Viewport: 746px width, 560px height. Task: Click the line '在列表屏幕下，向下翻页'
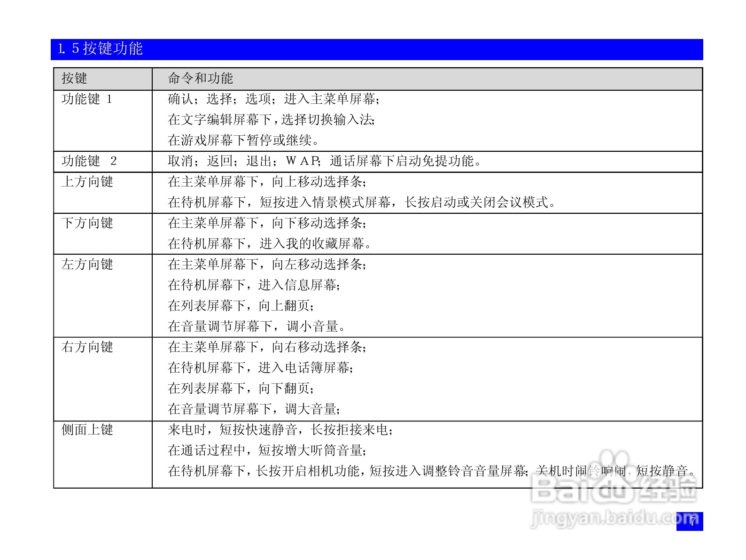point(241,389)
